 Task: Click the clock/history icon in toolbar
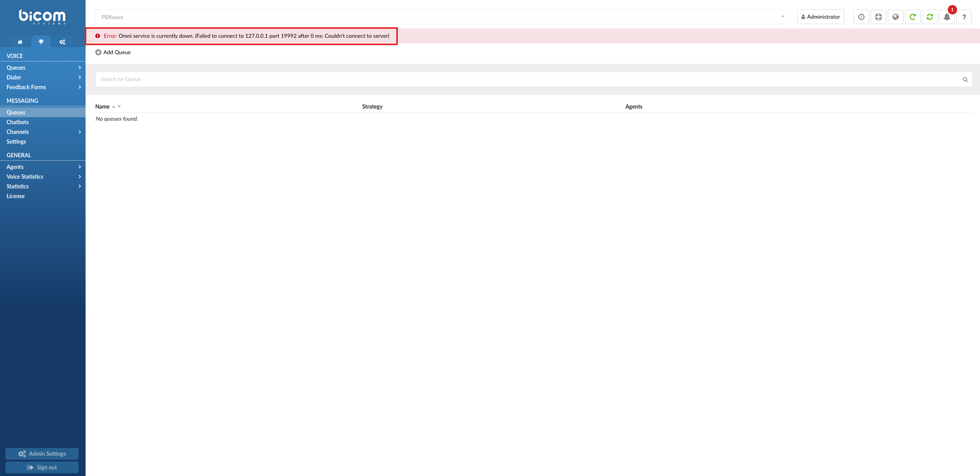point(861,17)
